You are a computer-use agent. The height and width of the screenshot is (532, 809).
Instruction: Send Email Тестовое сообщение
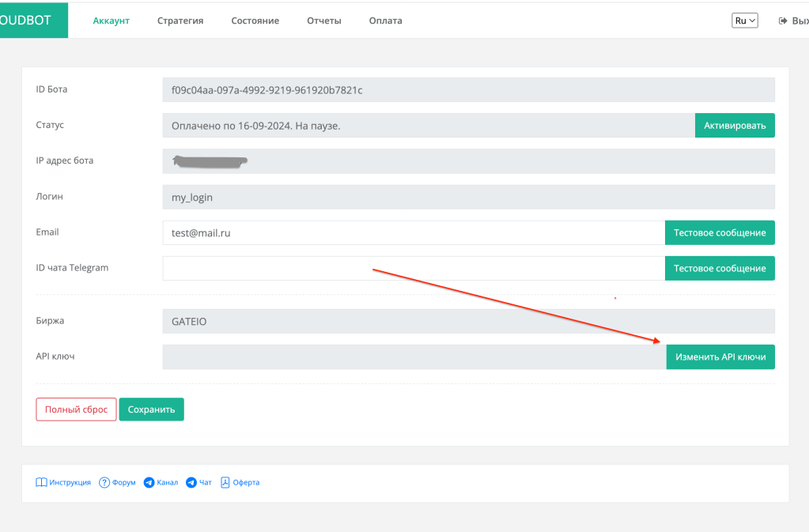tap(720, 232)
